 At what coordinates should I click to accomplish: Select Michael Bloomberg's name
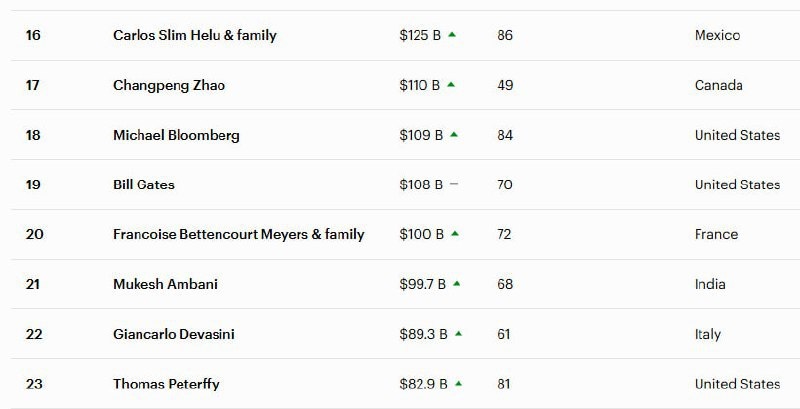click(176, 135)
